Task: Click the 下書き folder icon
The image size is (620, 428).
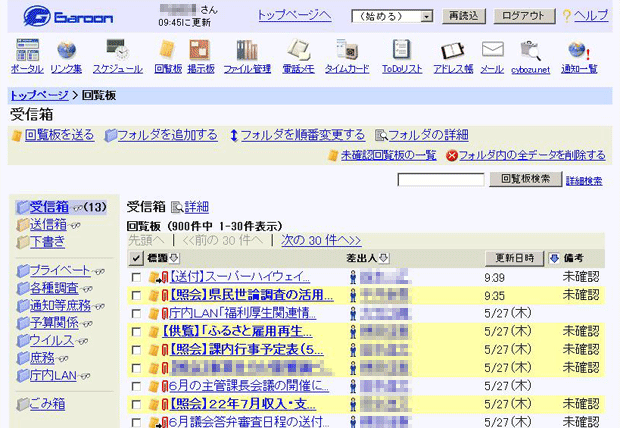Action: (x=23, y=242)
